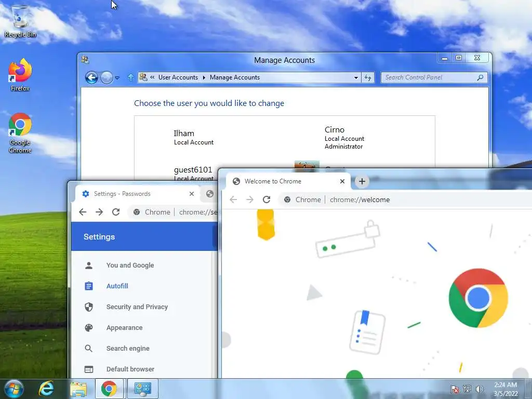Viewport: 532px width, 399px height.
Task: Launch Internet Explorer from the taskbar
Action: tap(46, 389)
